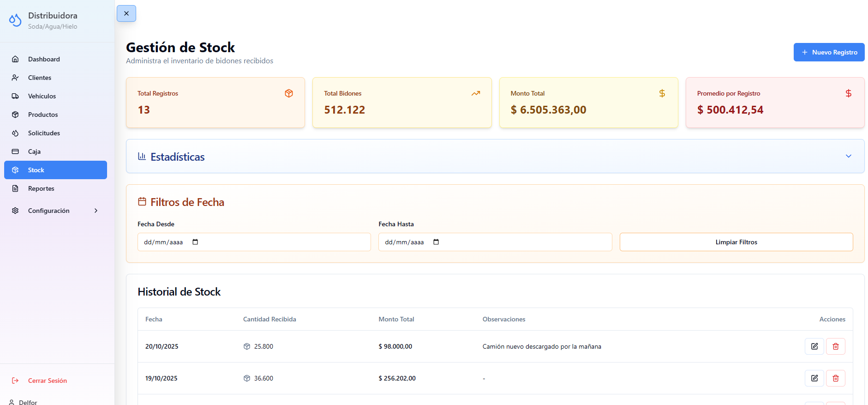The image size is (868, 405).
Task: Click the Fecha Desde date input
Action: coord(254,242)
